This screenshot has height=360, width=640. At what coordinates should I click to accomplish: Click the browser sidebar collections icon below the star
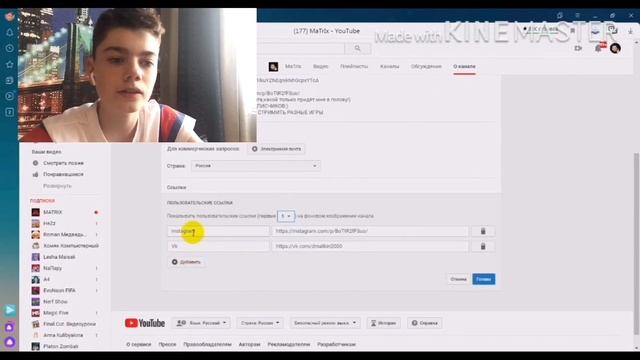pos(10,80)
